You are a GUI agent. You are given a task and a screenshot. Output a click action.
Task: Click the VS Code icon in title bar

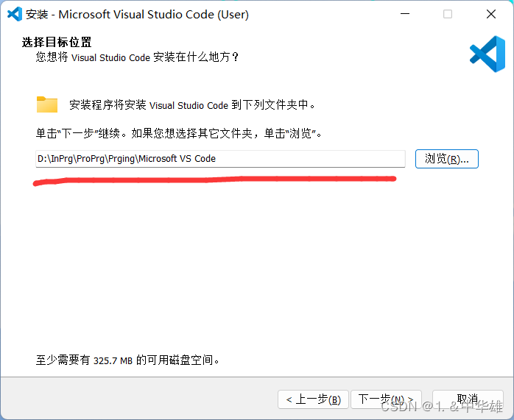(15, 14)
